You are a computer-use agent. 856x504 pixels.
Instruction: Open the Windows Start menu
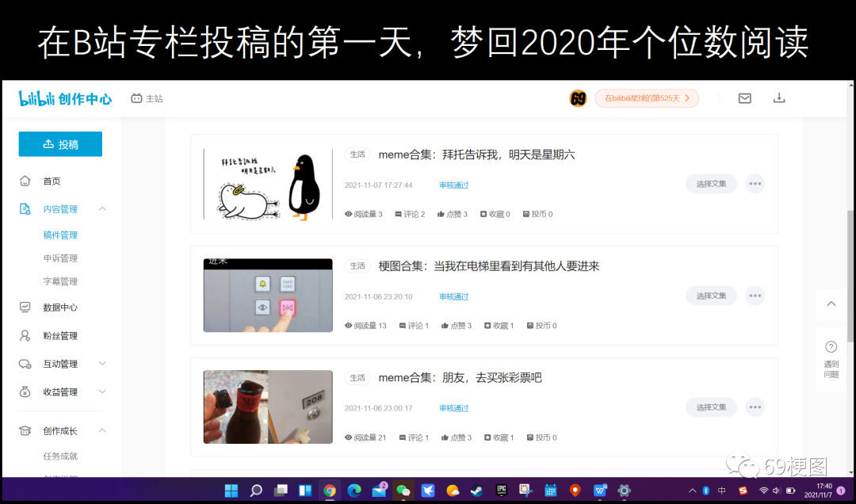pos(231,491)
